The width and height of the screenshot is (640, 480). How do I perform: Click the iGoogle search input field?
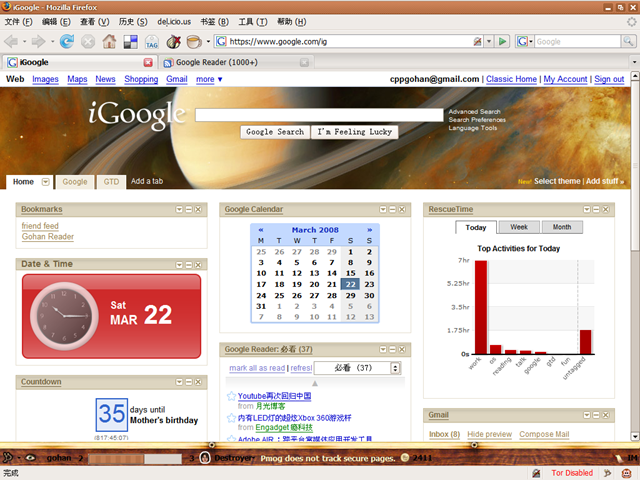[319, 115]
